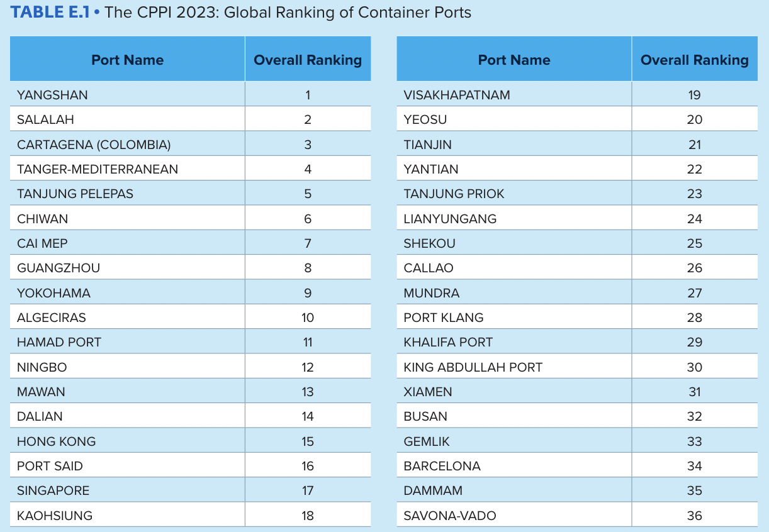
Task: Click KING ABDULLAH PORT name
Action: pos(473,367)
